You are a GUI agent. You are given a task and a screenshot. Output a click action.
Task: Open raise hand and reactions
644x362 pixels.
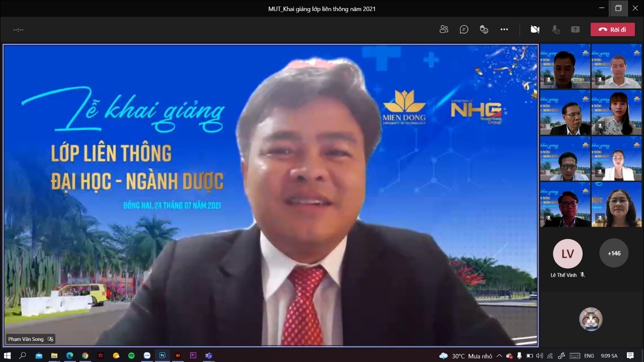[x=484, y=30]
